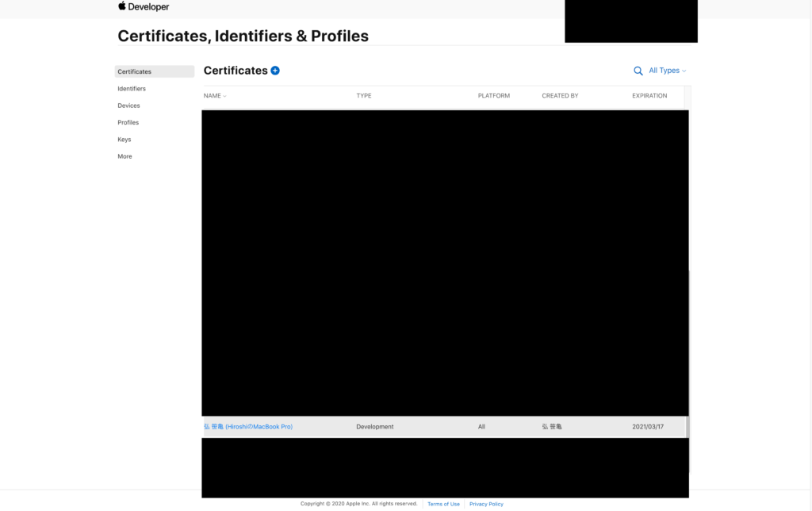
Task: Open the Terms of Use link
Action: pos(443,504)
